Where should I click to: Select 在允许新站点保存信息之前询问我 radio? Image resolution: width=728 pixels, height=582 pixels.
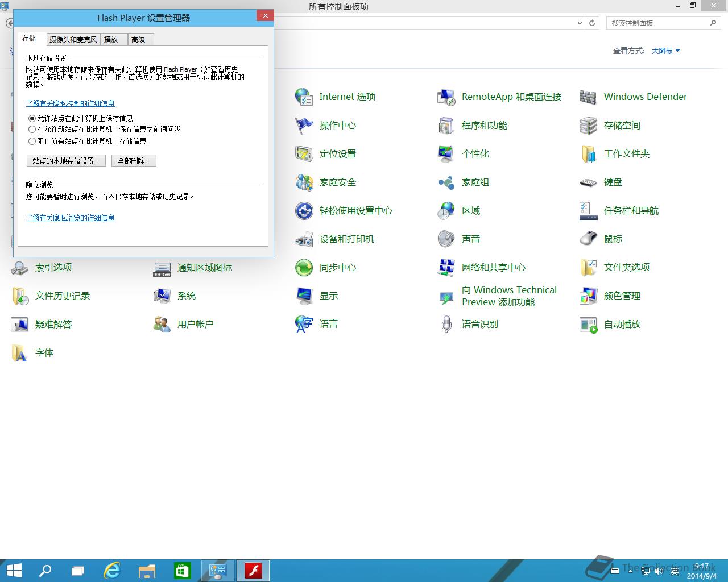click(x=32, y=130)
